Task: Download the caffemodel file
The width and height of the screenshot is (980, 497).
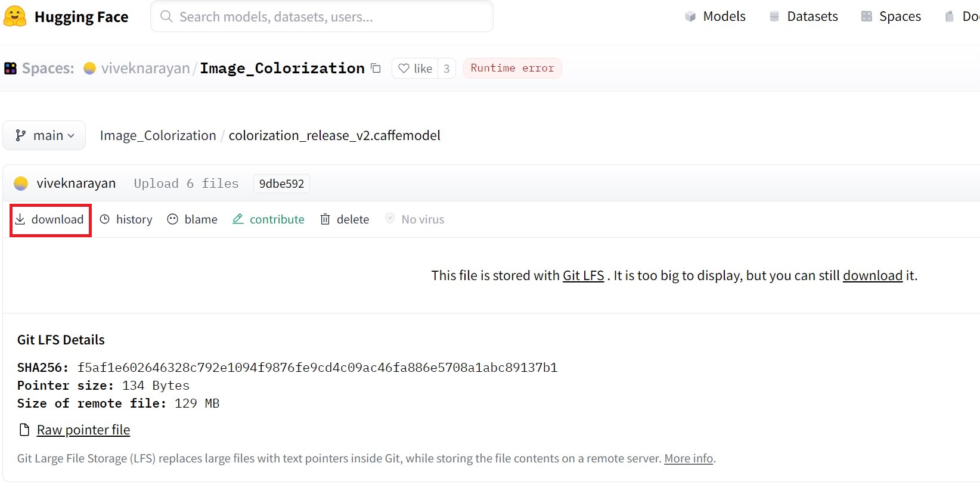Action: click(x=51, y=220)
